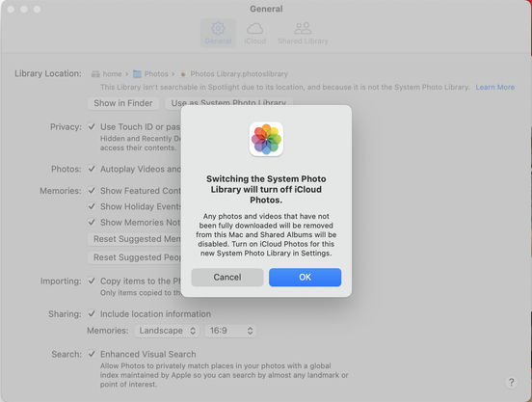Click Reset Suggested Memories button

coord(134,239)
